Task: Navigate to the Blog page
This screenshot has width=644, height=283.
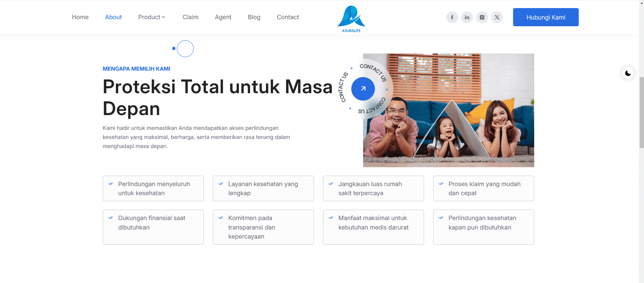Action: [x=254, y=17]
